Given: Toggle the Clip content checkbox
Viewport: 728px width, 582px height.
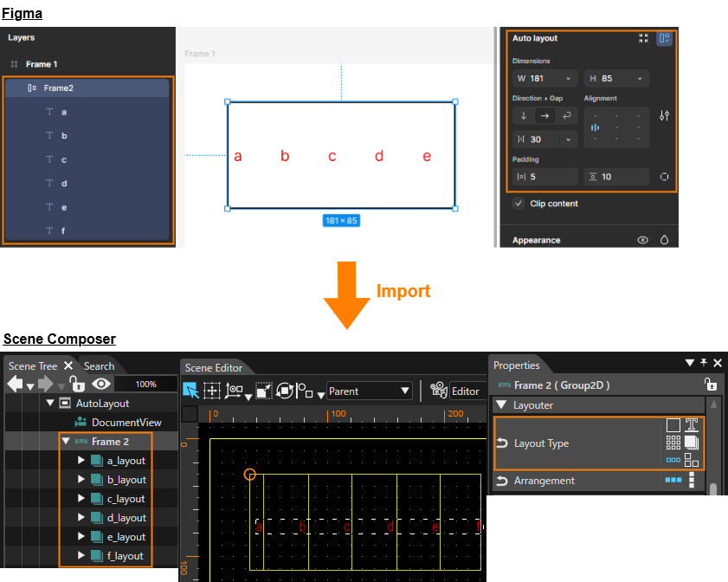Looking at the screenshot, I should click(519, 204).
